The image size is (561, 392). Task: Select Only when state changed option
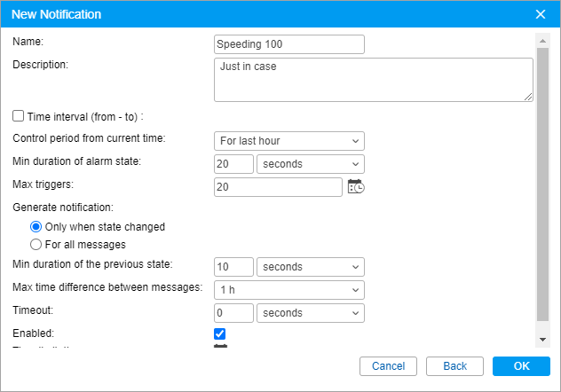pos(36,226)
